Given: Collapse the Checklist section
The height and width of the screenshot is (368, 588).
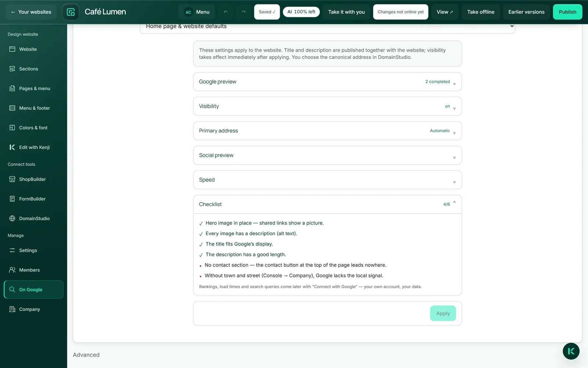Looking at the screenshot, I should point(327,204).
